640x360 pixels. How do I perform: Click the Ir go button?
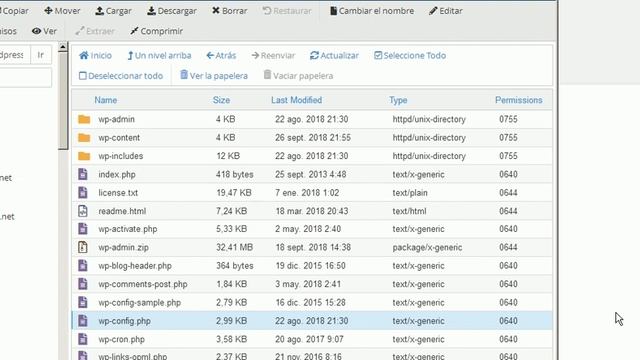pyautogui.click(x=41, y=55)
